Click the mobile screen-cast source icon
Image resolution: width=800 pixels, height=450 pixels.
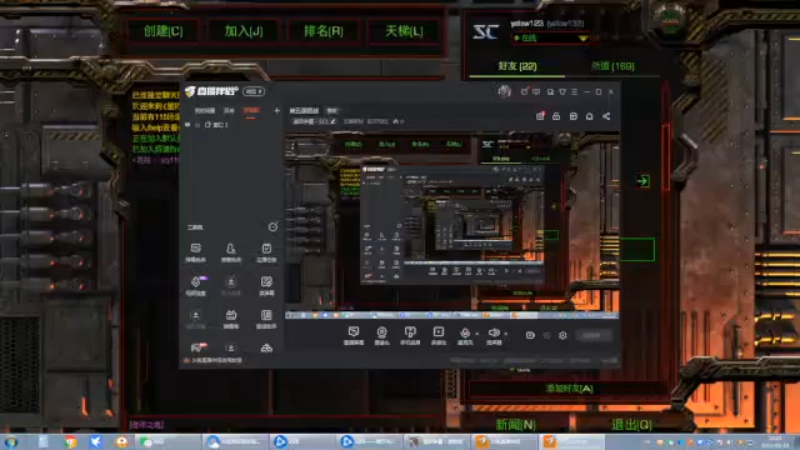410,336
